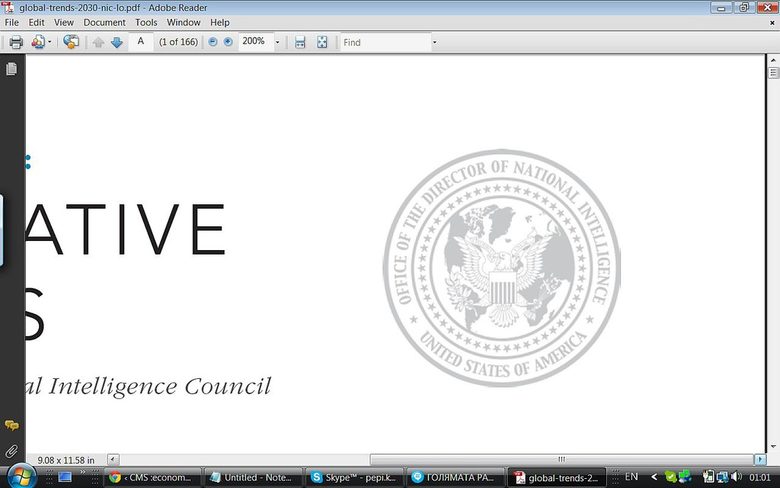Screen dimensions: 780x488
Task: Click the volume speaker tray icon
Action: point(736,477)
